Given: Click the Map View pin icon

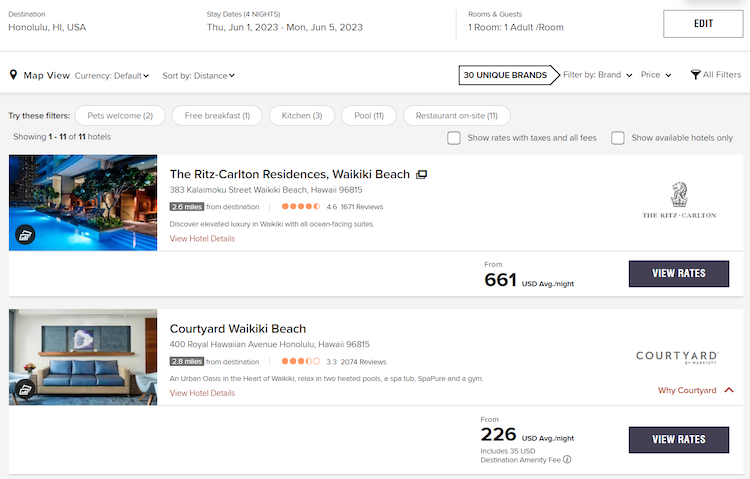Looking at the screenshot, I should tap(14, 75).
